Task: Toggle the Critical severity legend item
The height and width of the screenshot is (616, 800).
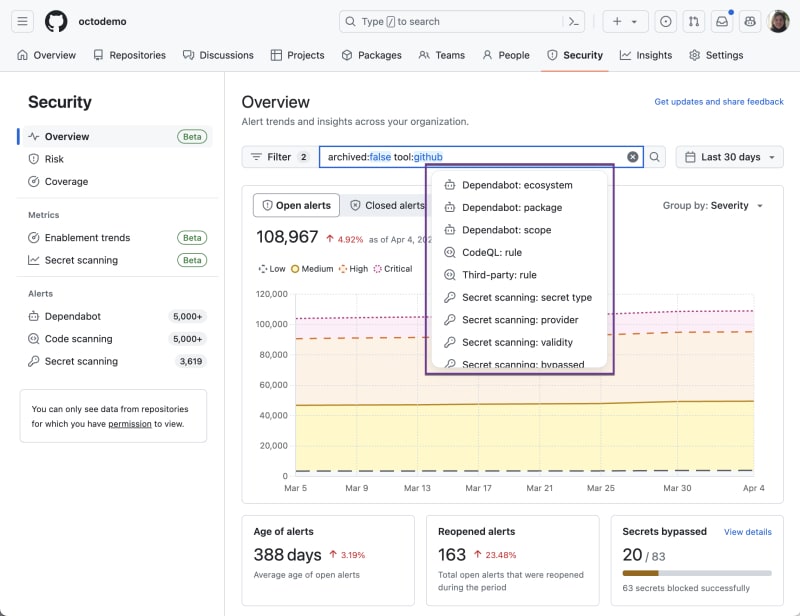Action: click(392, 269)
